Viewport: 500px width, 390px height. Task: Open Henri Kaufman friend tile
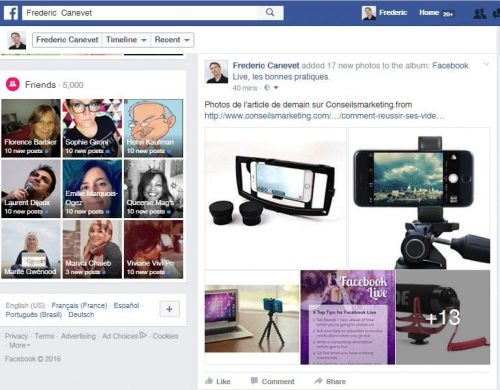pos(153,128)
